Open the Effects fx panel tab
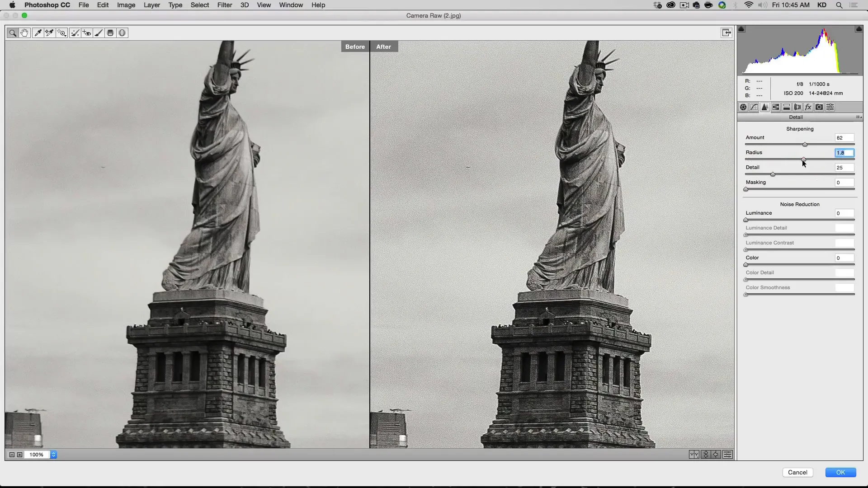The height and width of the screenshot is (488, 868). click(808, 107)
